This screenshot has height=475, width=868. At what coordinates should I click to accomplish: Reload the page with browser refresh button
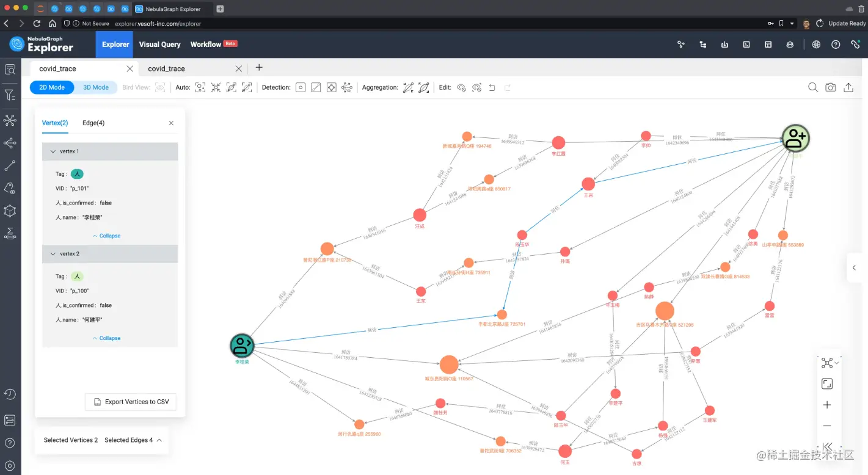click(37, 24)
